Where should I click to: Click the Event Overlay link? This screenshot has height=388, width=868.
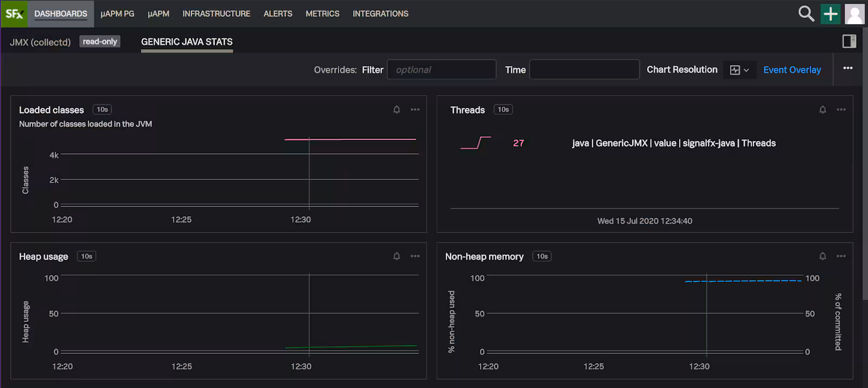(792, 70)
